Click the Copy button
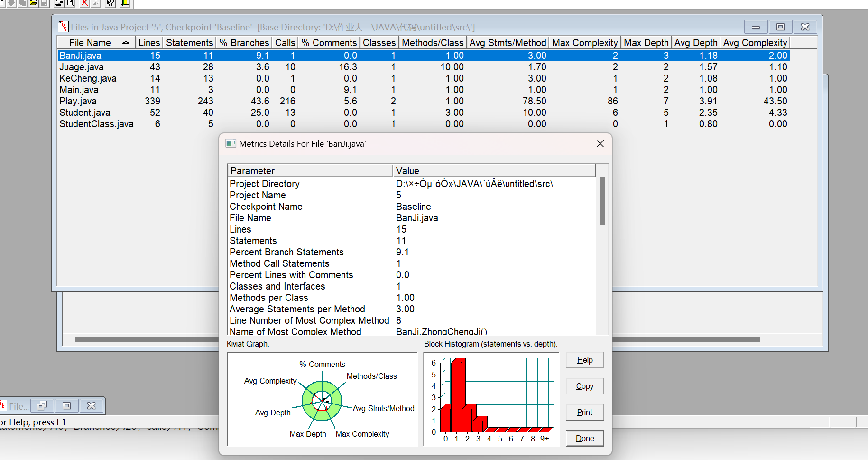Viewport: 868px width, 460px height. tap(585, 386)
